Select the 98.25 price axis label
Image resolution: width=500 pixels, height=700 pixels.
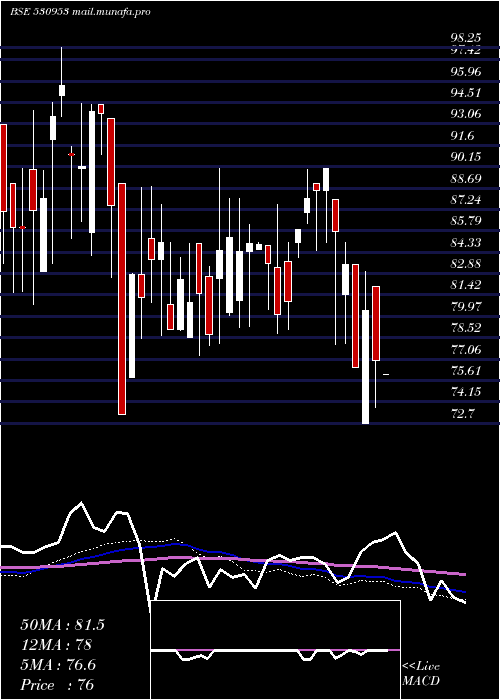pos(466,38)
